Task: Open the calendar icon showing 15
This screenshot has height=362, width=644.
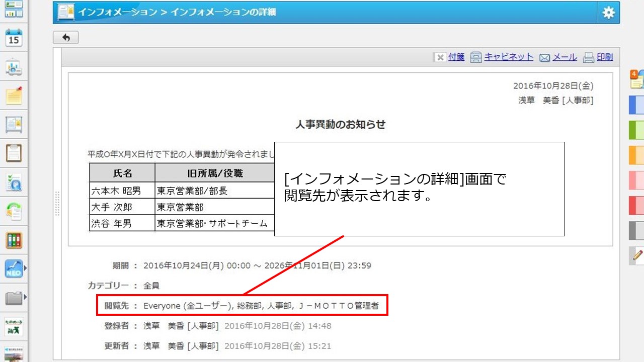Action: pos(14,38)
